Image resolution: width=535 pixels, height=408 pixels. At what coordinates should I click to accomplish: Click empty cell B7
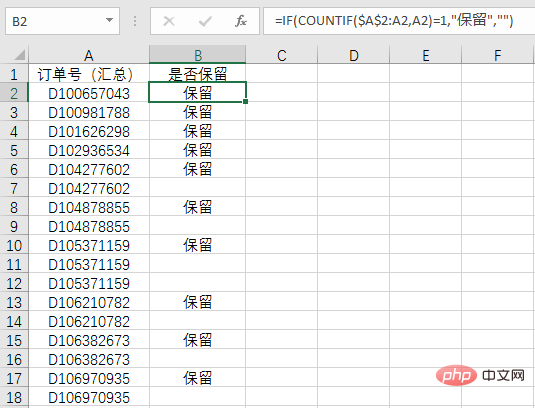click(x=198, y=188)
